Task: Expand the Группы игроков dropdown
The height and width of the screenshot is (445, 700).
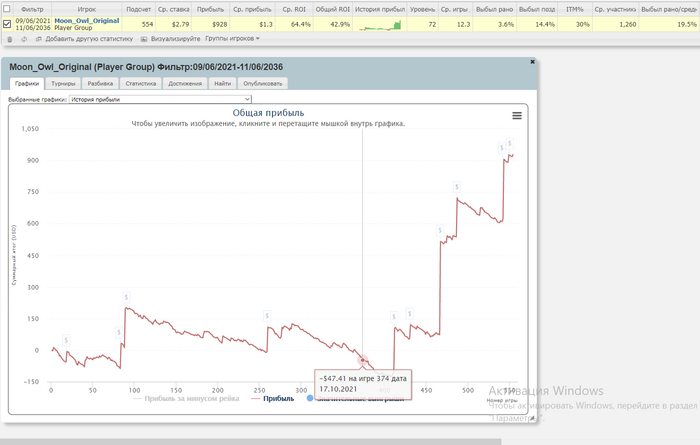Action: 232,39
